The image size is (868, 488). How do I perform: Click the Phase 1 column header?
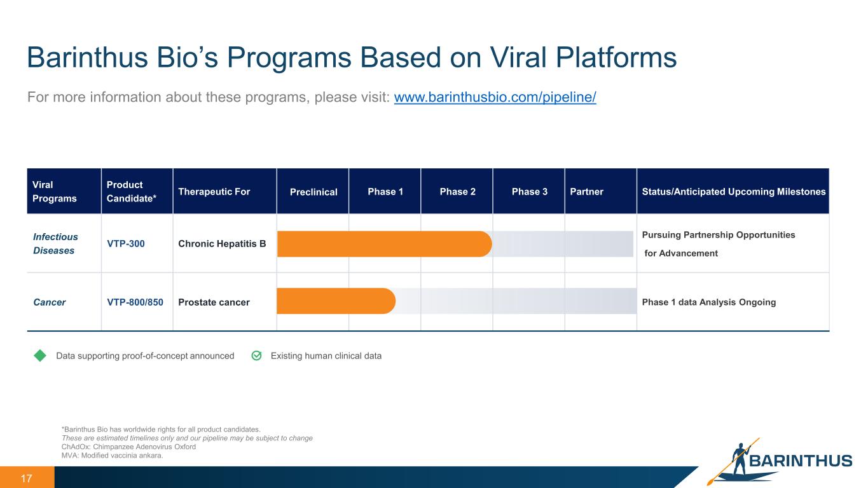coord(385,191)
